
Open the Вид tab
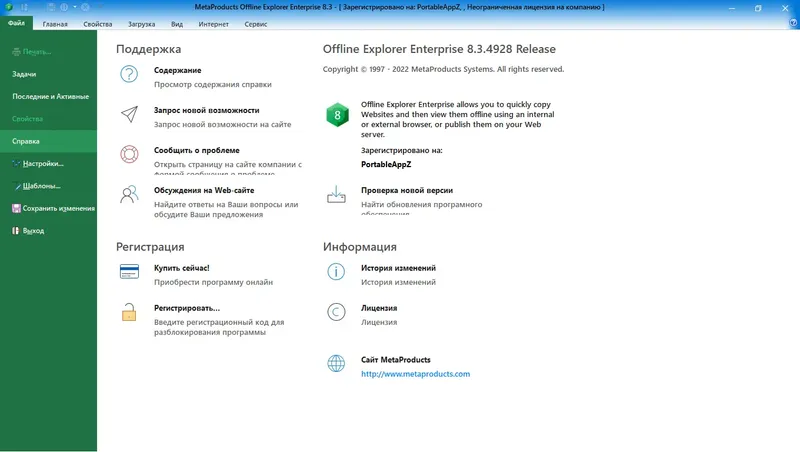click(x=177, y=24)
